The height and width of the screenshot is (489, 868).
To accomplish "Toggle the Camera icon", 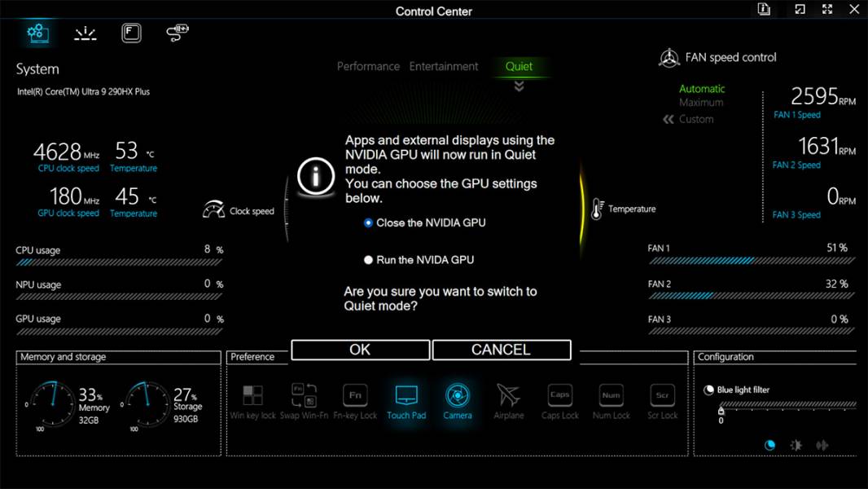I will point(458,395).
